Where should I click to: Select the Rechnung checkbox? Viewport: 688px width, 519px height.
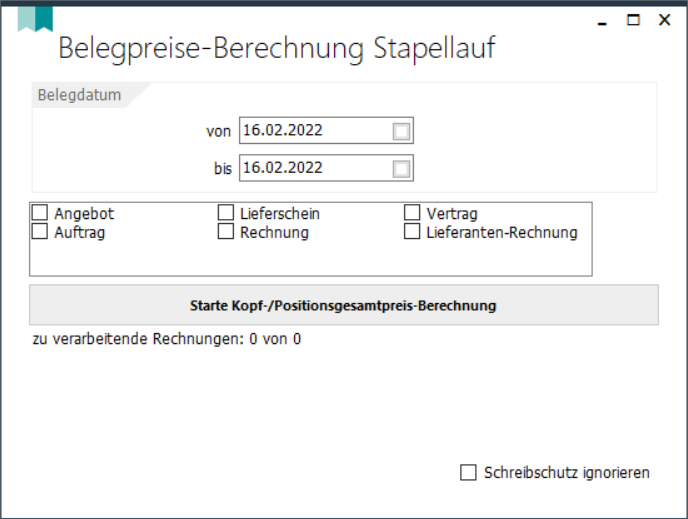point(226,232)
